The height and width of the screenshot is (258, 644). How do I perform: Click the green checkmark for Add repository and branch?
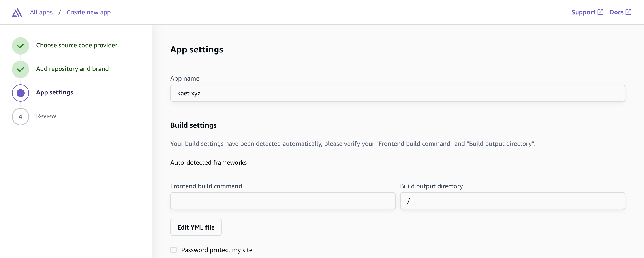pos(21,69)
